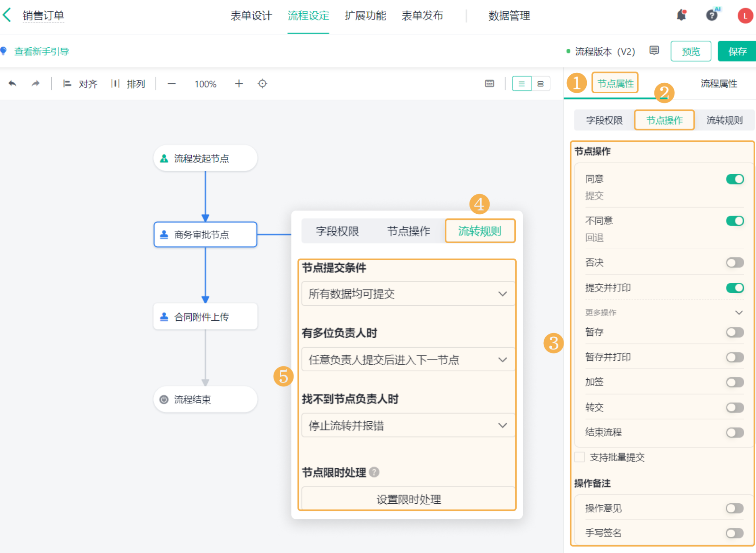Image resolution: width=756 pixels, height=553 pixels.
Task: Toggle the 同意 switch
Action: point(735,179)
